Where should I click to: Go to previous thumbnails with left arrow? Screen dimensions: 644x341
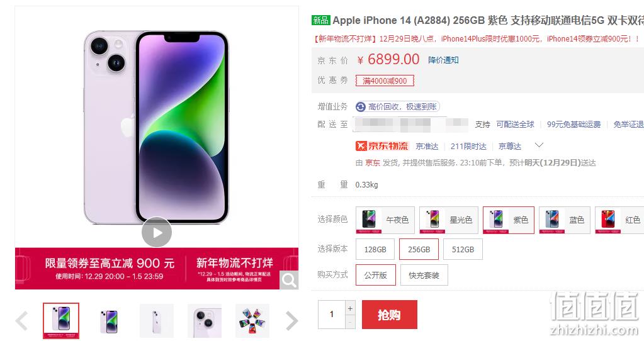[21, 320]
